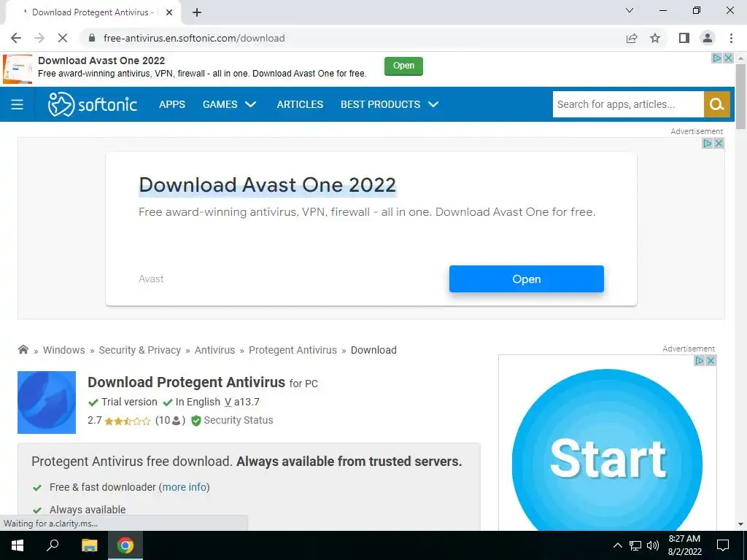Image resolution: width=747 pixels, height=560 pixels.
Task: Open the Protegent Antivirus breadcrumb link
Action: pyautogui.click(x=293, y=350)
